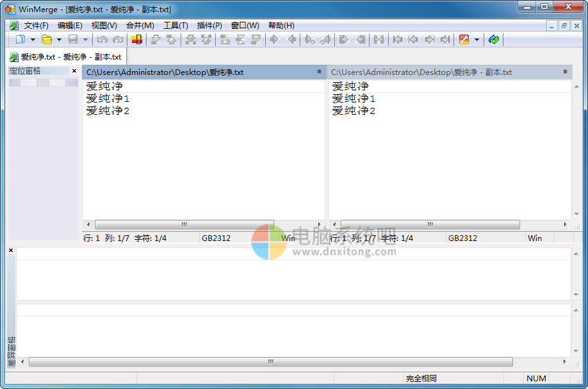Image resolution: width=588 pixels, height=389 pixels.
Task: Click the New comparison icon
Action: click(20, 39)
